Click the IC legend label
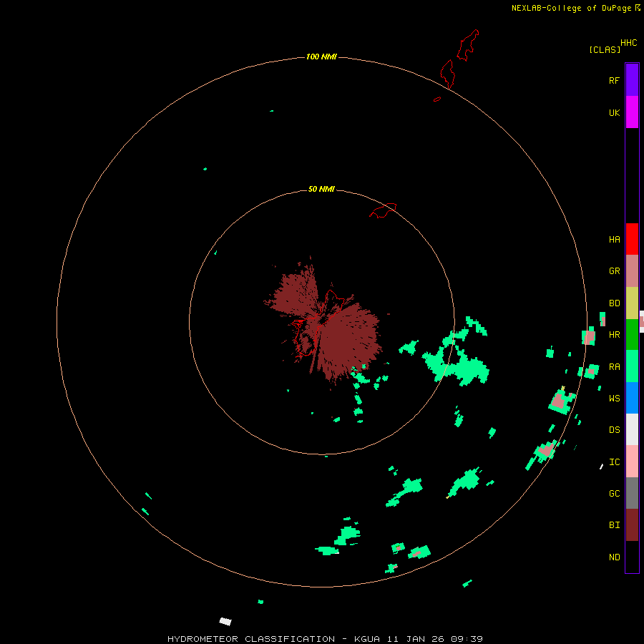This screenshot has width=644, height=644. (x=614, y=462)
